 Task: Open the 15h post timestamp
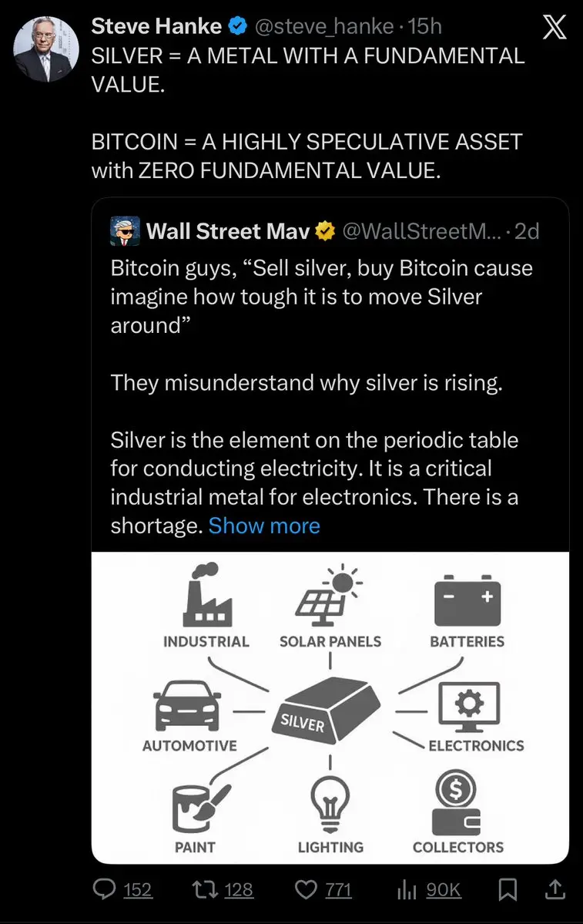[x=424, y=27]
